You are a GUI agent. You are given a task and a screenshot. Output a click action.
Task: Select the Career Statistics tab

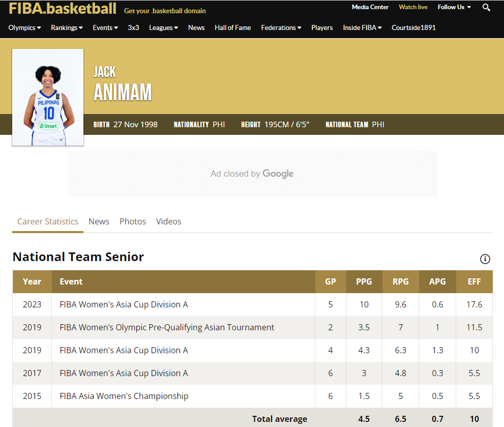[x=48, y=221]
